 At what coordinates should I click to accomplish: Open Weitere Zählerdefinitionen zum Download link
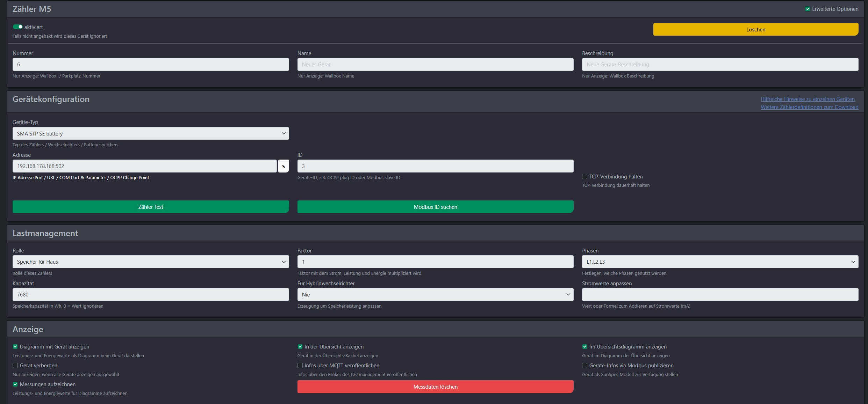809,107
